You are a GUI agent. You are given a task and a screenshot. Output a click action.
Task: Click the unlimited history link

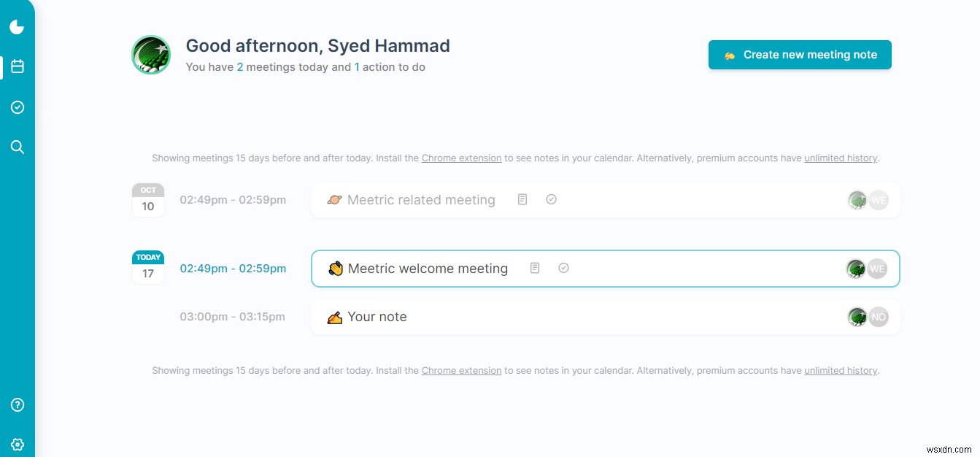click(840, 158)
